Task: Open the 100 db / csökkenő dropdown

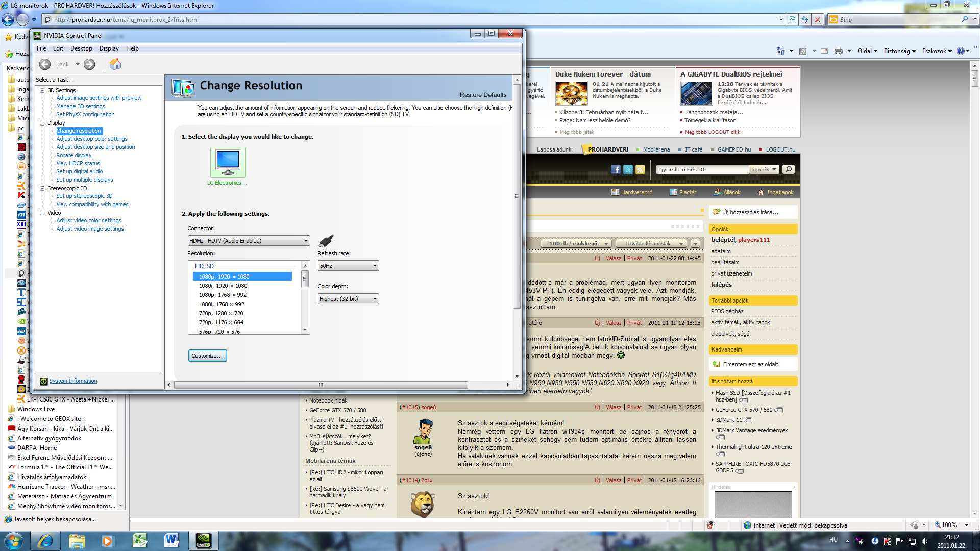Action: click(576, 244)
